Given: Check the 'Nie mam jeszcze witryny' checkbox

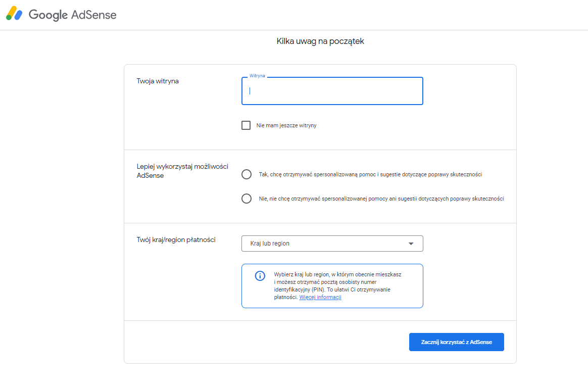Looking at the screenshot, I should coord(246,125).
